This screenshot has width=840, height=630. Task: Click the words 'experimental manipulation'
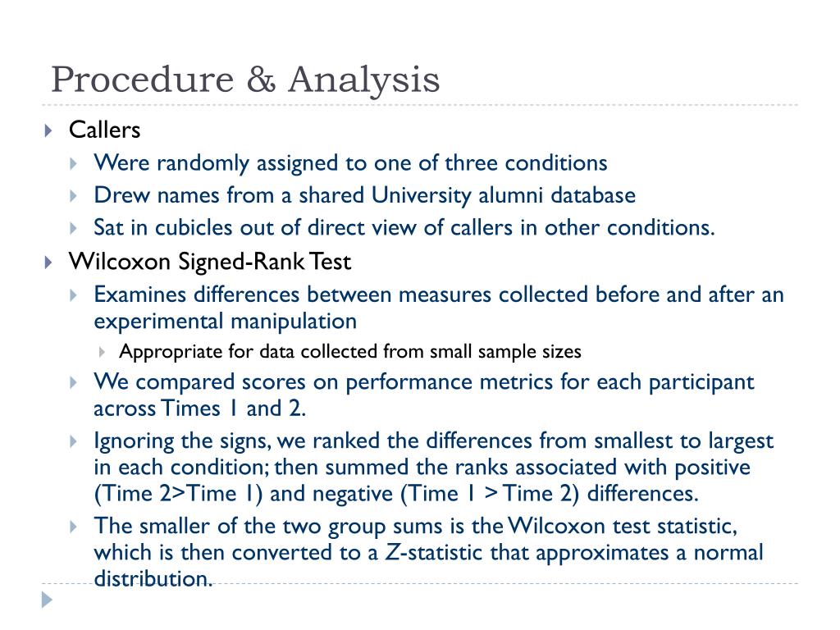tap(225, 322)
